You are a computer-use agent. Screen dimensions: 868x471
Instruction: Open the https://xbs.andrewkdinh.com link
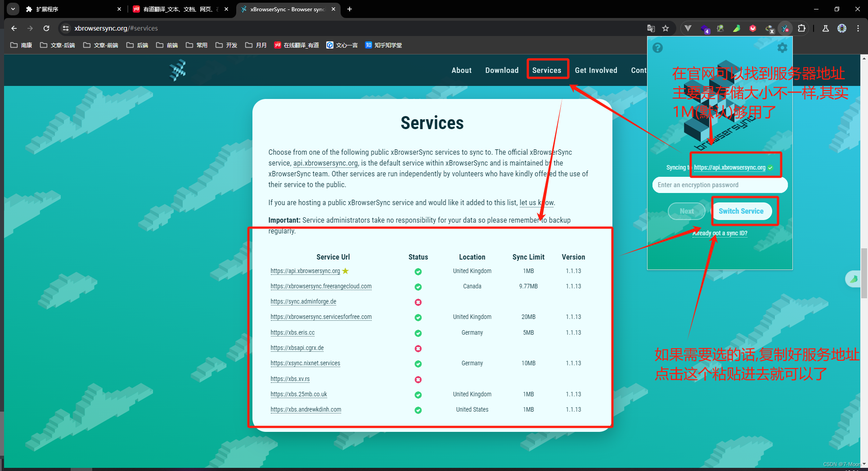pyautogui.click(x=306, y=409)
